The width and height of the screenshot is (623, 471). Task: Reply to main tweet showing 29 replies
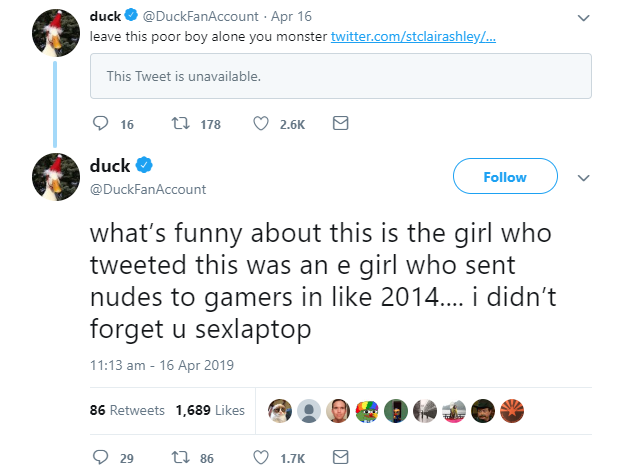(x=101, y=457)
